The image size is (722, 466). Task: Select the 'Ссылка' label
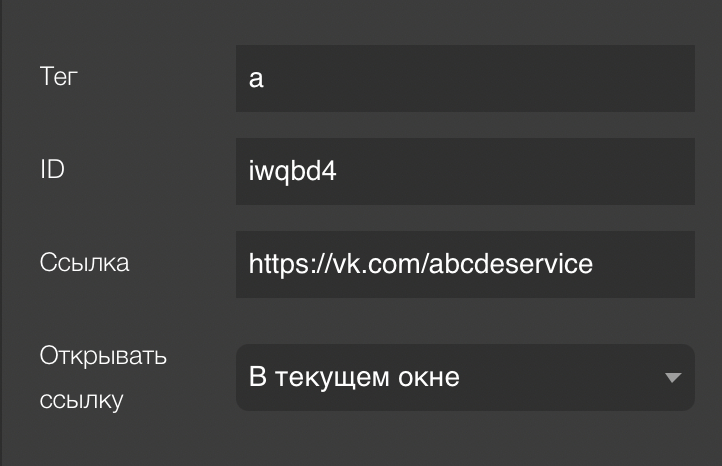point(85,263)
